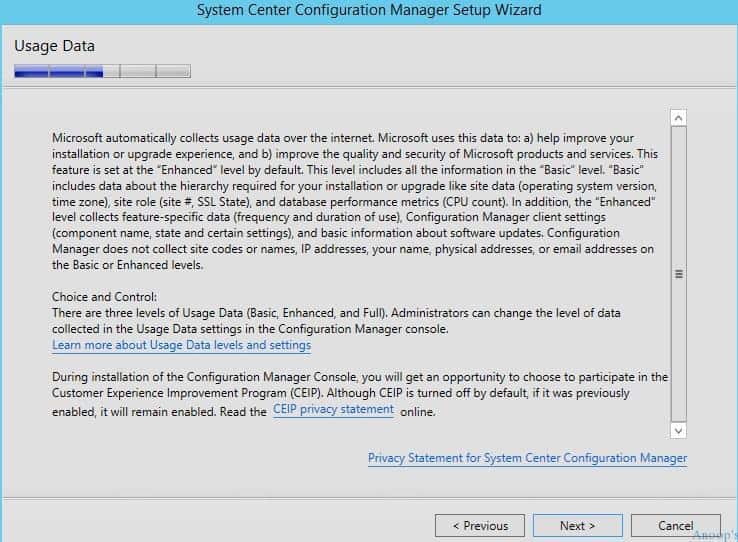Click the scrollbar down arrow
Image resolution: width=738 pixels, height=542 pixels.
point(678,430)
